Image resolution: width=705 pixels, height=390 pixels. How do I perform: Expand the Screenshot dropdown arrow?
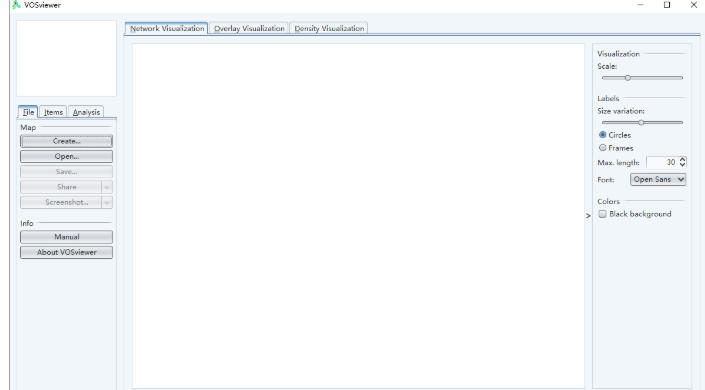[x=107, y=202]
